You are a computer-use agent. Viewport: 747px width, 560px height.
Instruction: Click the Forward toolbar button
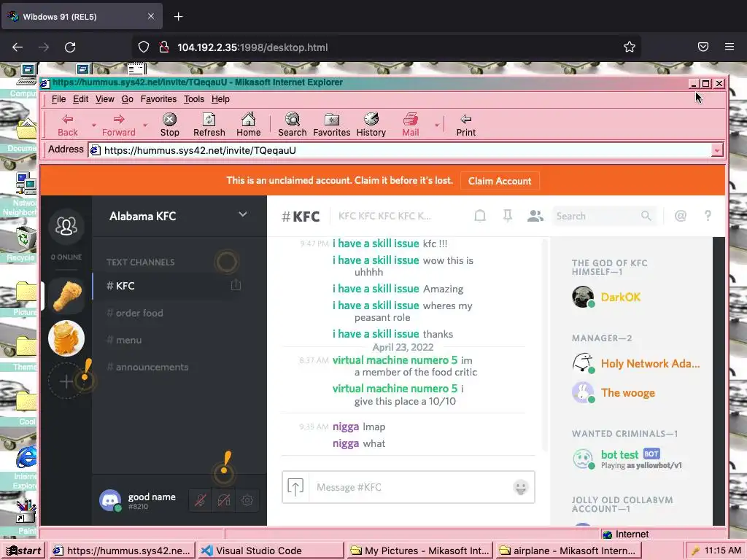click(119, 125)
